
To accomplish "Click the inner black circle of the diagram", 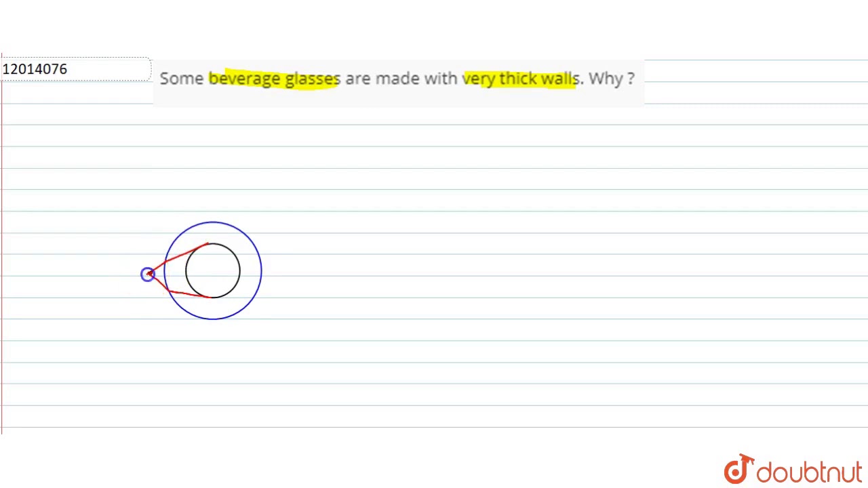I will pos(213,270).
